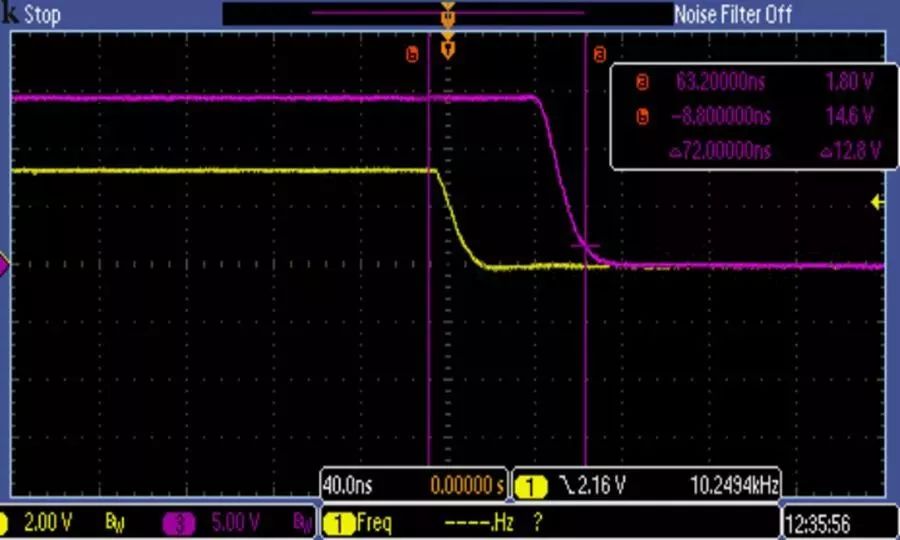Click the falling edge trigger slope icon
Image resolution: width=900 pixels, height=540 pixels.
(567, 486)
